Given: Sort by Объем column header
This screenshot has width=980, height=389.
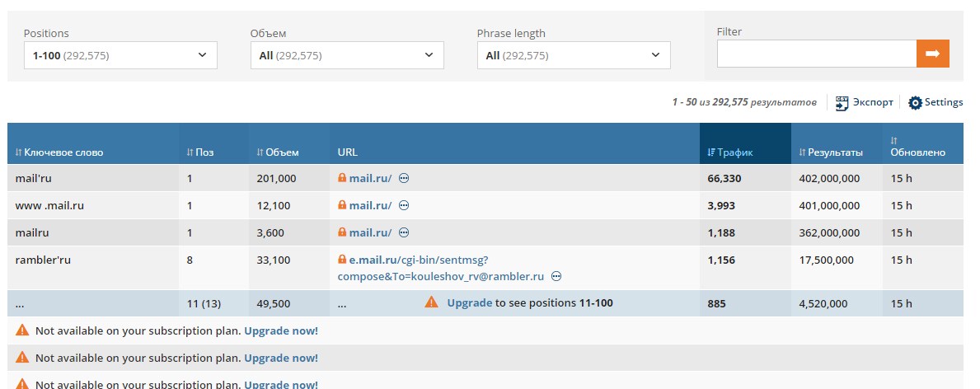Looking at the screenshot, I should coord(278,152).
